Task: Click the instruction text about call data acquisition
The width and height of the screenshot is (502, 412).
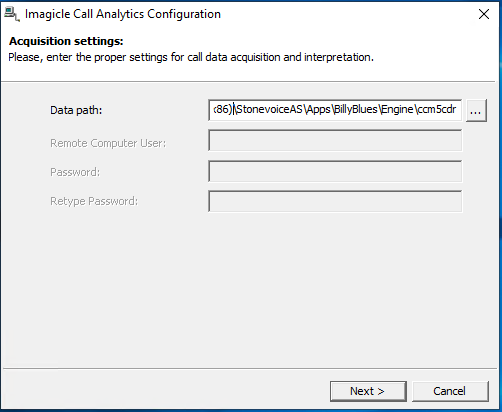Action: (x=191, y=57)
